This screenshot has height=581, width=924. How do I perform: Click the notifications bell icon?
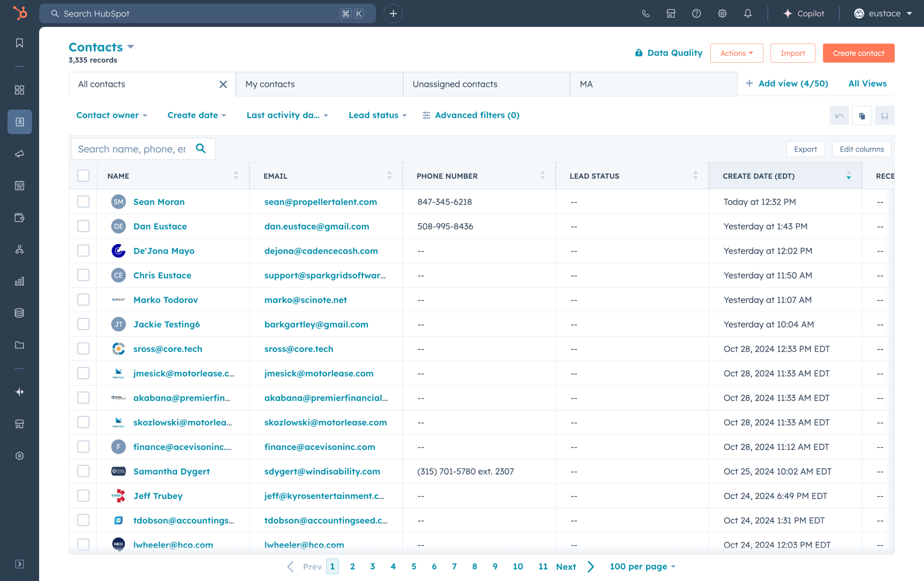point(748,14)
